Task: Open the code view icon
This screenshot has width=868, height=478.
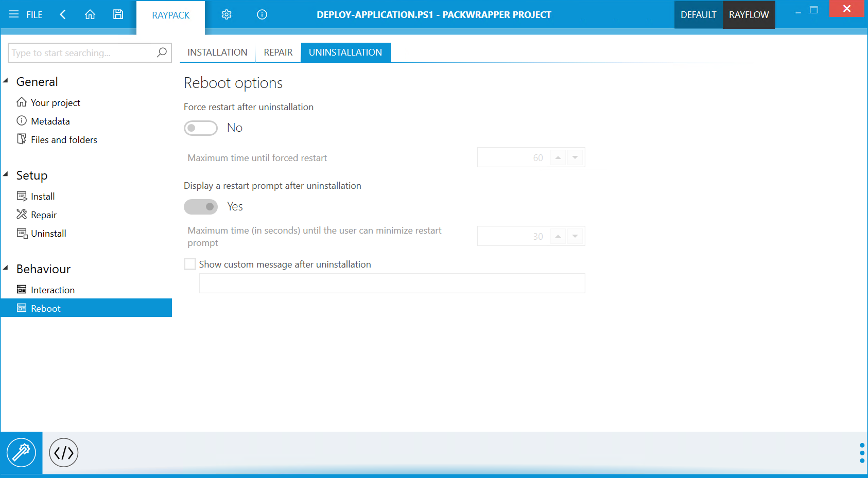Action: (63, 453)
